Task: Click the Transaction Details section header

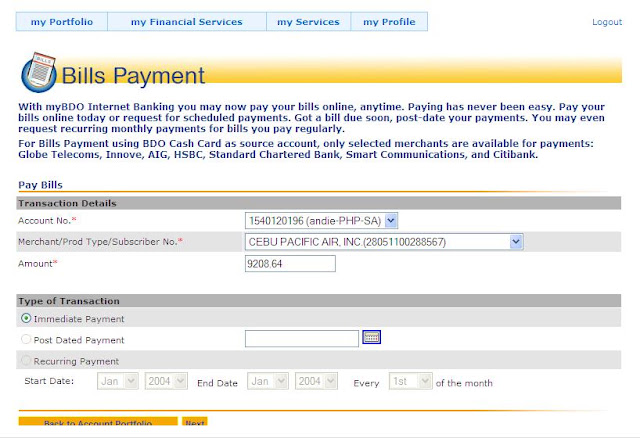Action: click(318, 203)
